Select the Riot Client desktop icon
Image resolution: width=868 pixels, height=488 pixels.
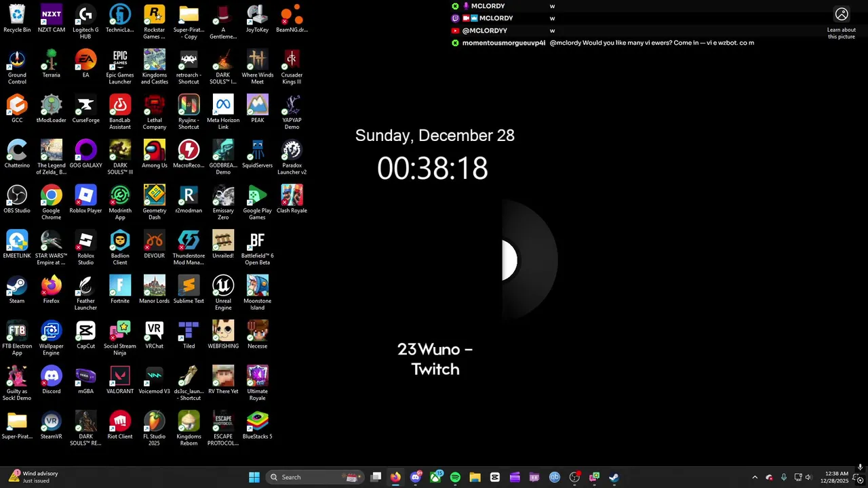[120, 426]
